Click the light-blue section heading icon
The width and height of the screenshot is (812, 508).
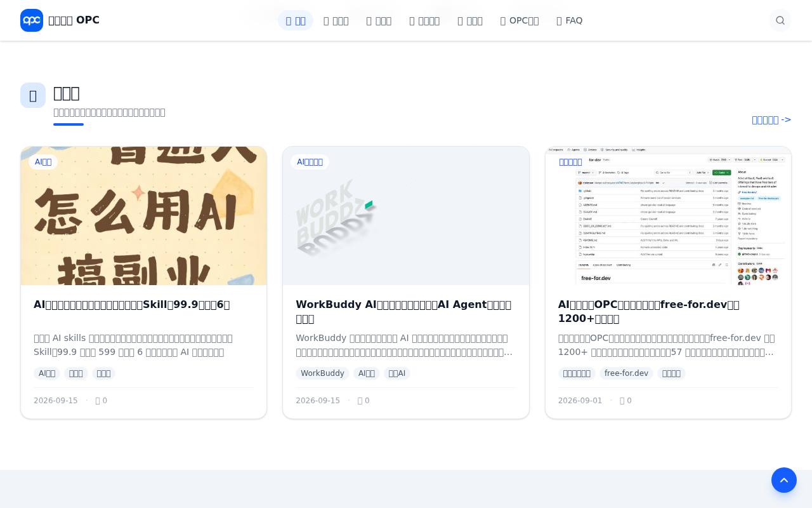pyautogui.click(x=33, y=95)
